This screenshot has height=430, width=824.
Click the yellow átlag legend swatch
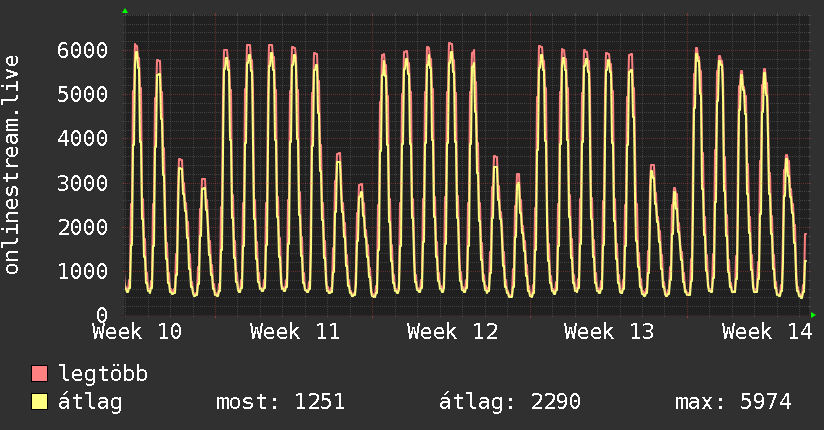tap(39, 401)
